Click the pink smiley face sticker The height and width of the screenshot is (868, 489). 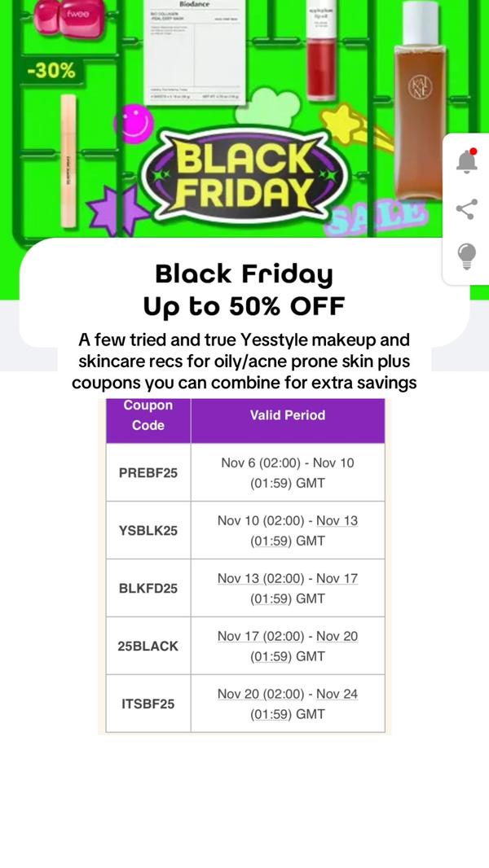click(134, 125)
